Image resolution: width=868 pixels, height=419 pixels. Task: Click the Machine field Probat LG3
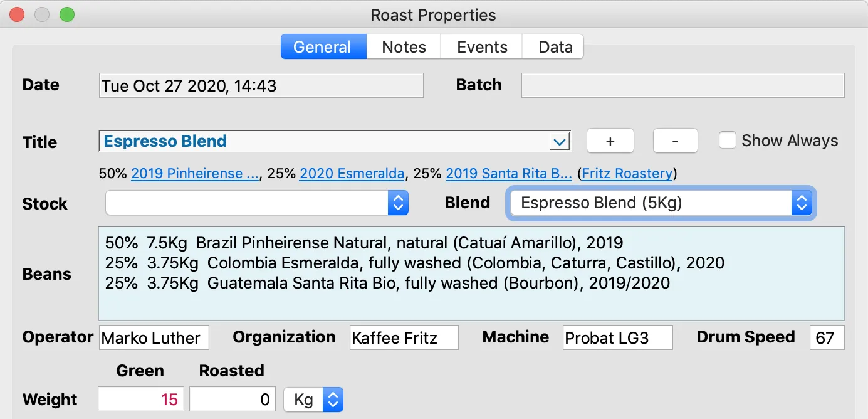pos(617,337)
